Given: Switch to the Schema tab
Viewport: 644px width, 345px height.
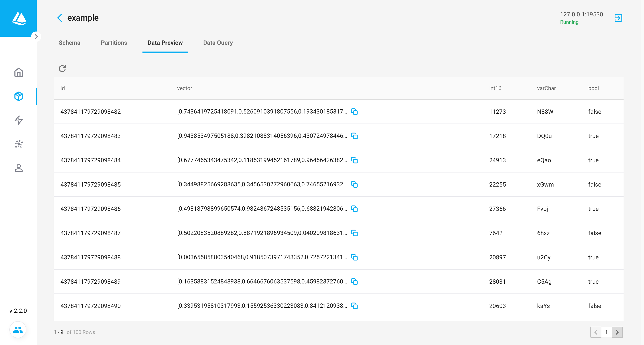Looking at the screenshot, I should pos(69,43).
